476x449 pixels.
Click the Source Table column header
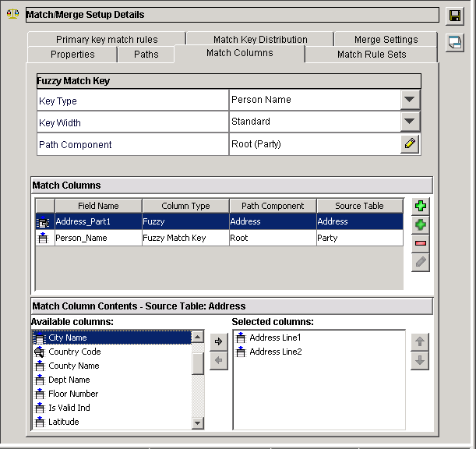(359, 206)
